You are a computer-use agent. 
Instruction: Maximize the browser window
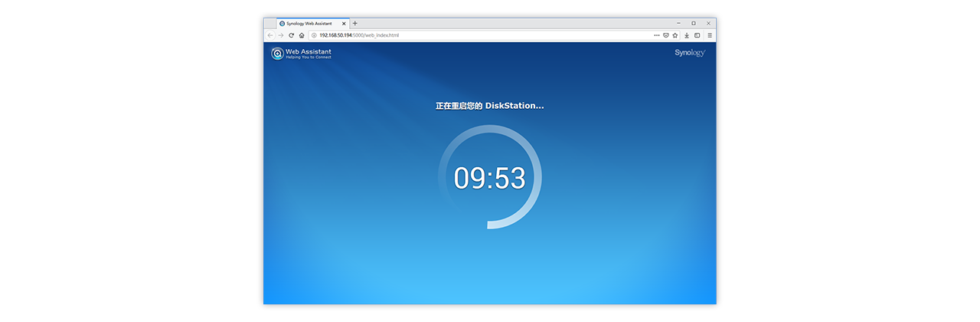click(x=694, y=23)
